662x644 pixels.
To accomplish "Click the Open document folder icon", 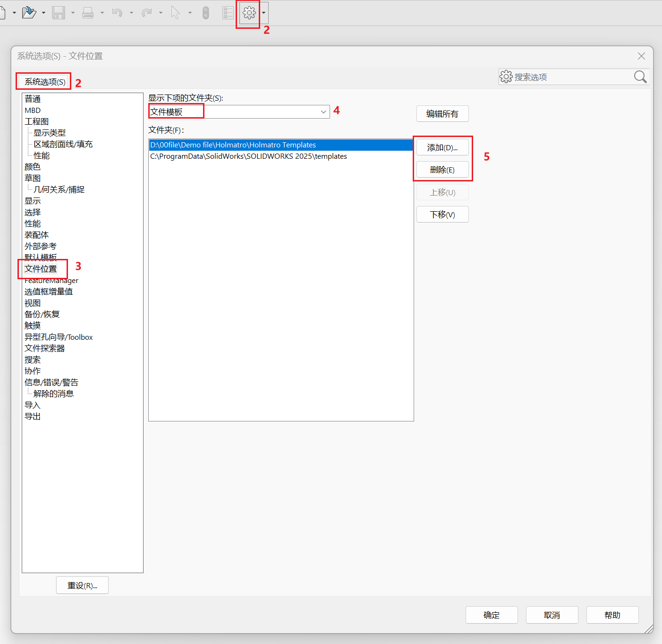I will pos(29,12).
